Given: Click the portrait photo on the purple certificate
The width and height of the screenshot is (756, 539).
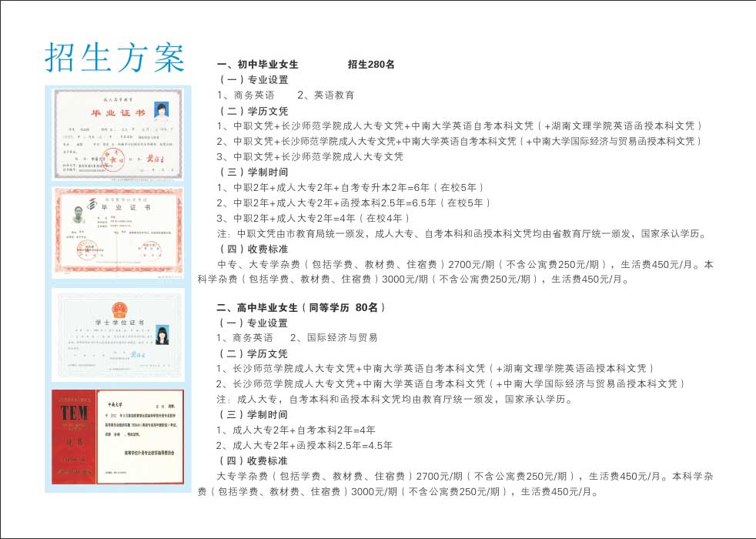Looking at the screenshot, I should 162,114.
